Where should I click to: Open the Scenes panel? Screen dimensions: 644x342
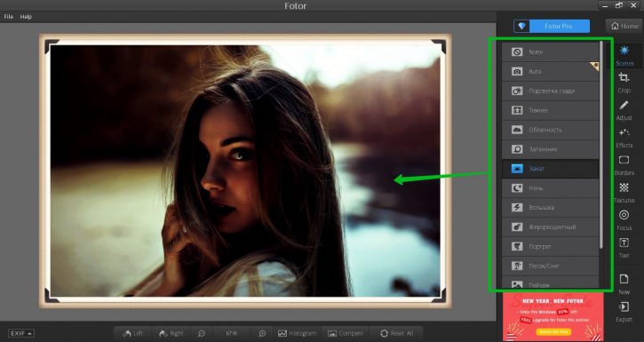(624, 56)
